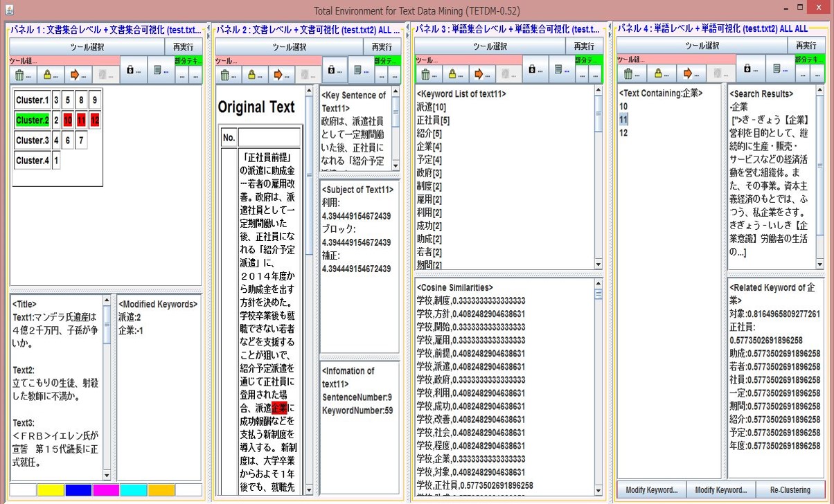Click the Keyword List scroll-down arrow
This screenshot has height=504, width=834.
pos(598,264)
